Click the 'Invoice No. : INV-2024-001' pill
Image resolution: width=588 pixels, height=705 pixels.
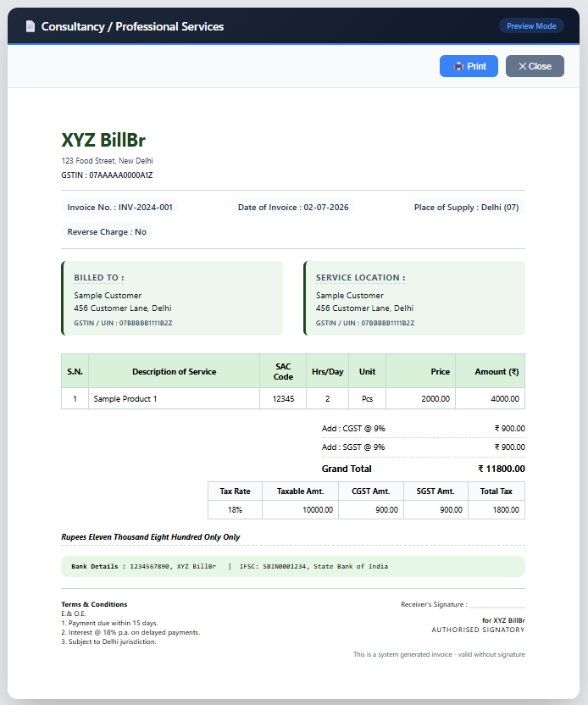click(120, 208)
